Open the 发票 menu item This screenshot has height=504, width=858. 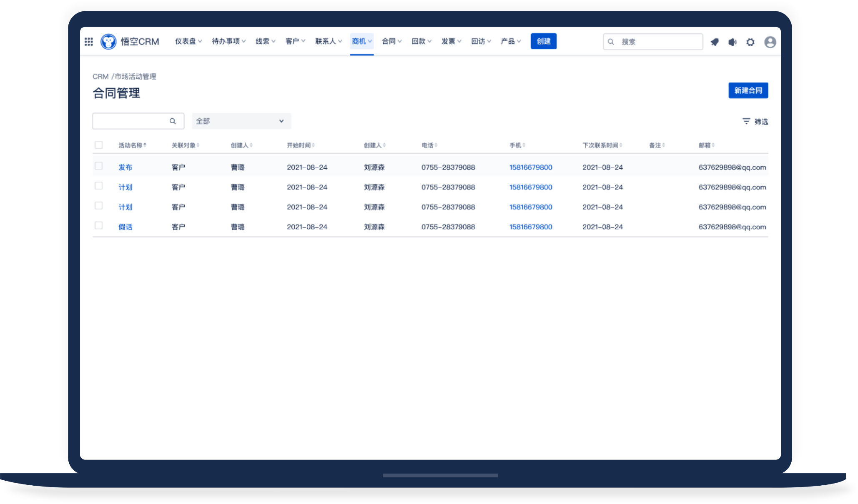coord(451,41)
